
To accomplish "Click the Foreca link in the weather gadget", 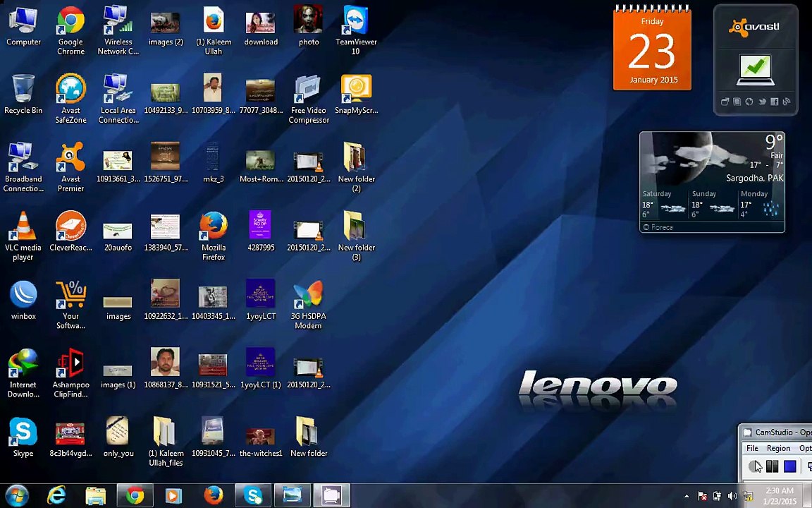I will pos(658,227).
